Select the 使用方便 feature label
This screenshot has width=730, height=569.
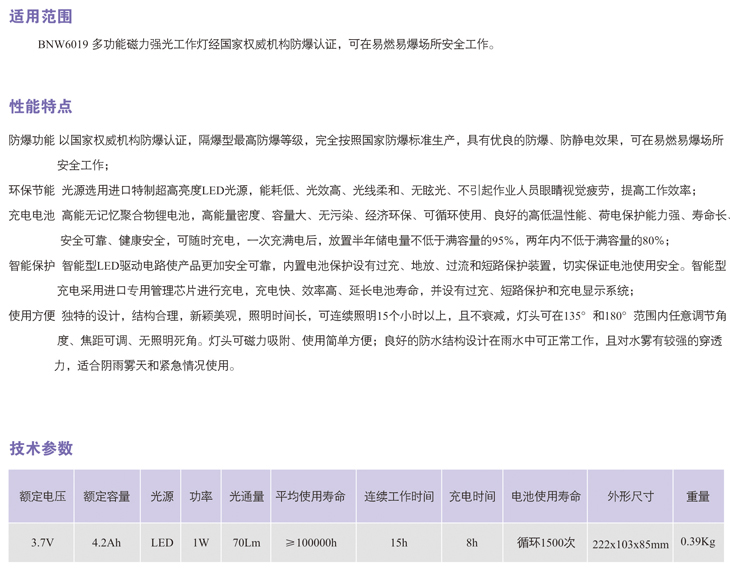coord(32,315)
